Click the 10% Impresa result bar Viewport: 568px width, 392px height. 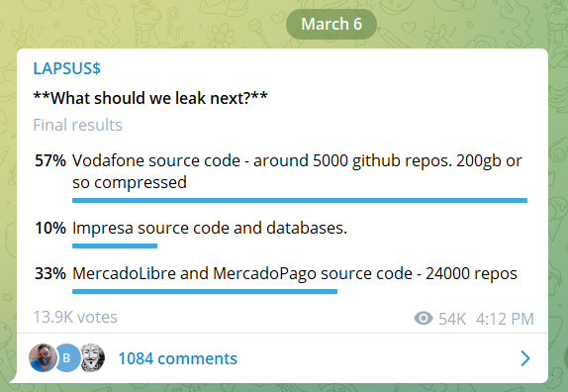[115, 246]
